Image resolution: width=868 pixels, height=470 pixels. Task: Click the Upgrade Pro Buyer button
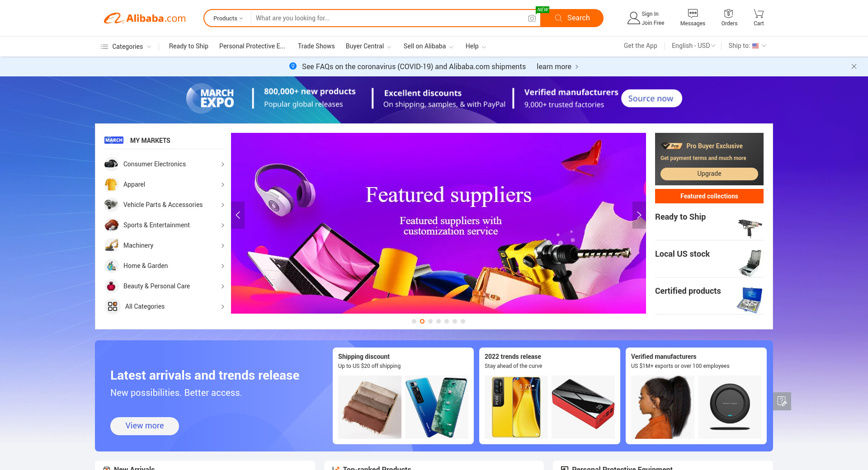click(x=709, y=174)
